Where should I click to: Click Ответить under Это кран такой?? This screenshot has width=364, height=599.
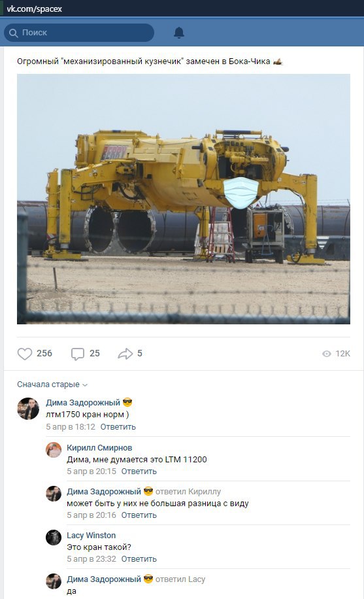tap(139, 558)
